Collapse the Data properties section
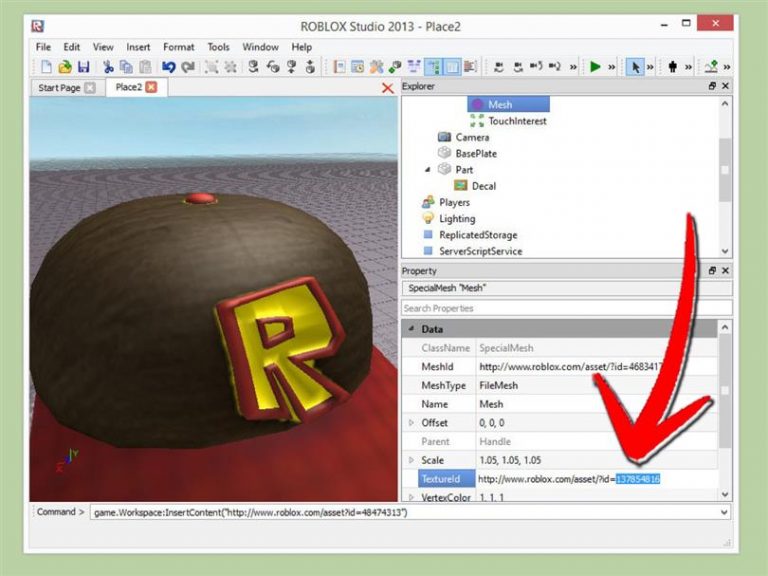Screen dimensions: 768x576 click(411, 329)
